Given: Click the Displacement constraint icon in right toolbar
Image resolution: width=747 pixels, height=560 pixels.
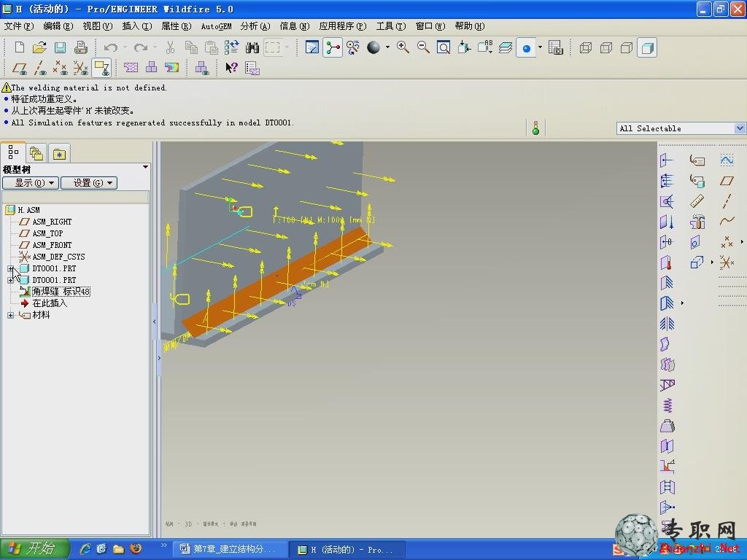Looking at the screenshot, I should coord(667,284).
